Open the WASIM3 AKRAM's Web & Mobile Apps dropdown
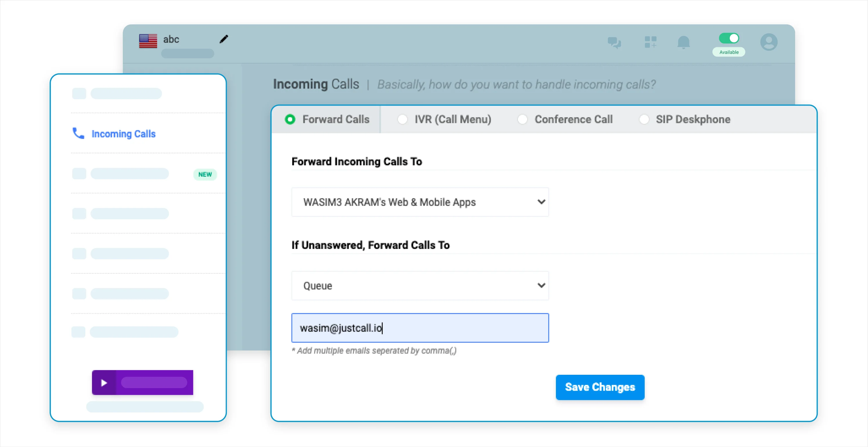 tap(420, 202)
